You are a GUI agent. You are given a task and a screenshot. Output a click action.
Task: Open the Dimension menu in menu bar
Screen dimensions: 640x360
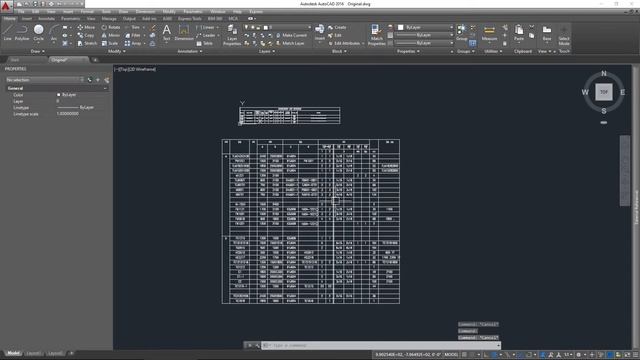pyautogui.click(x=145, y=12)
